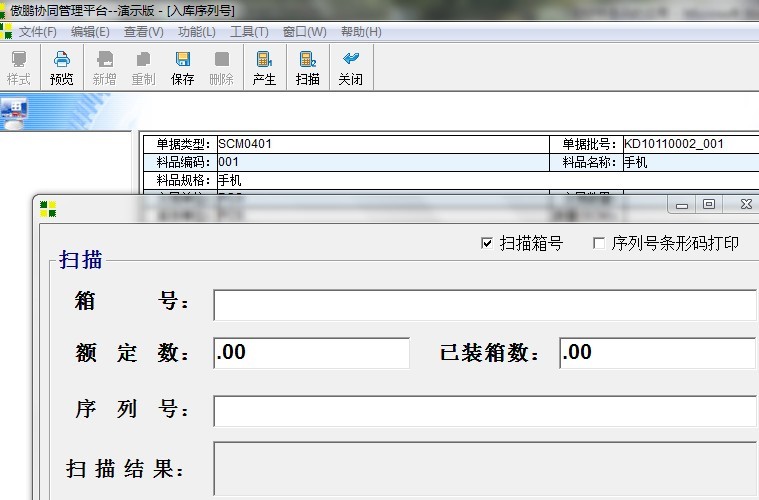The image size is (759, 500).
Task: Click the 已装箱数 input field
Action: [x=657, y=353]
